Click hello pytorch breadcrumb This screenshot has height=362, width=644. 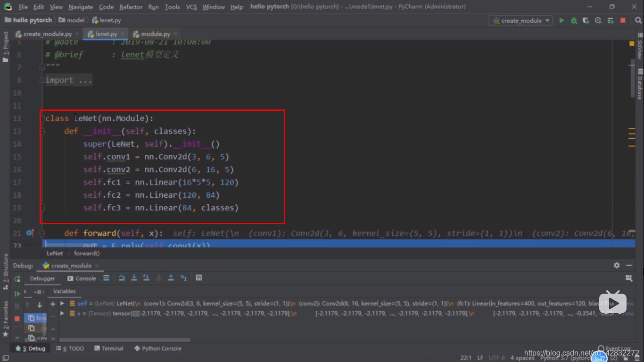coord(28,20)
